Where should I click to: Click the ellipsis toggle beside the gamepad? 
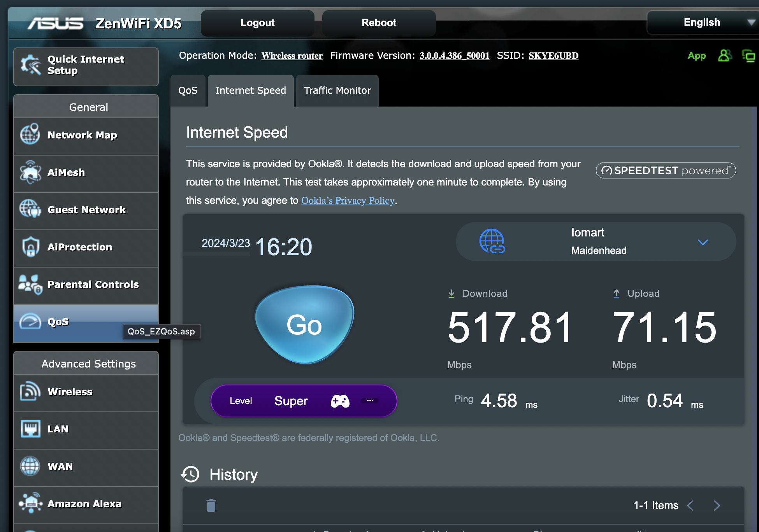coord(369,401)
